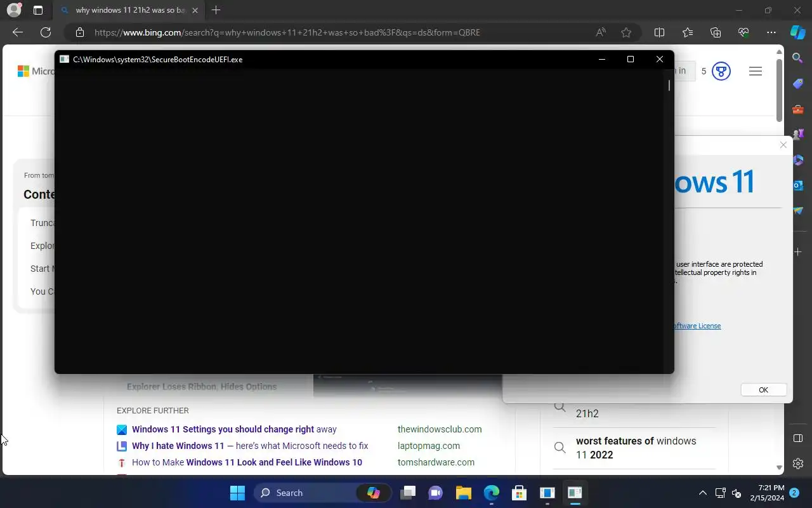
Task: Open Edge sidebar Games chess icon
Action: point(798,135)
